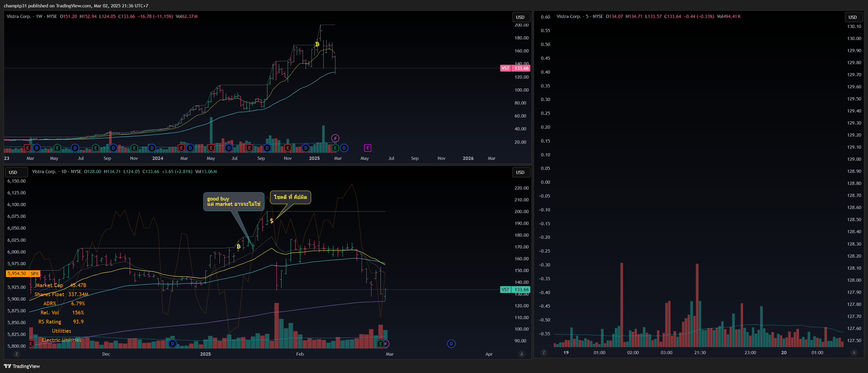Toggle the A button on the 5-minute chart
Image resolution: width=868 pixels, height=373 pixels.
point(854,353)
